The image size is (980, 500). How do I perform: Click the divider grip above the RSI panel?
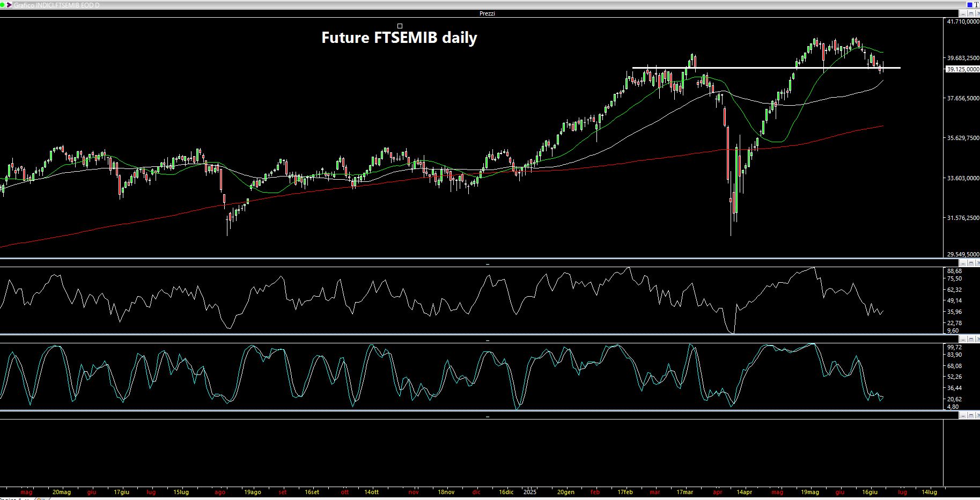[x=488, y=264]
